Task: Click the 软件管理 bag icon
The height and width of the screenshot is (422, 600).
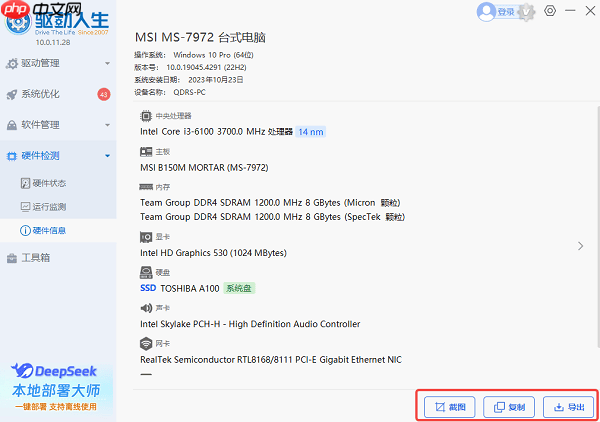Action: point(12,125)
